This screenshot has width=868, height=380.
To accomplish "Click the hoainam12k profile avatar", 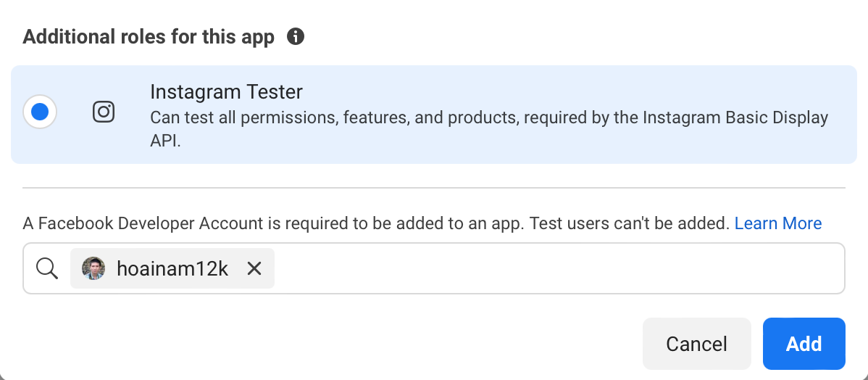I will tap(93, 268).
